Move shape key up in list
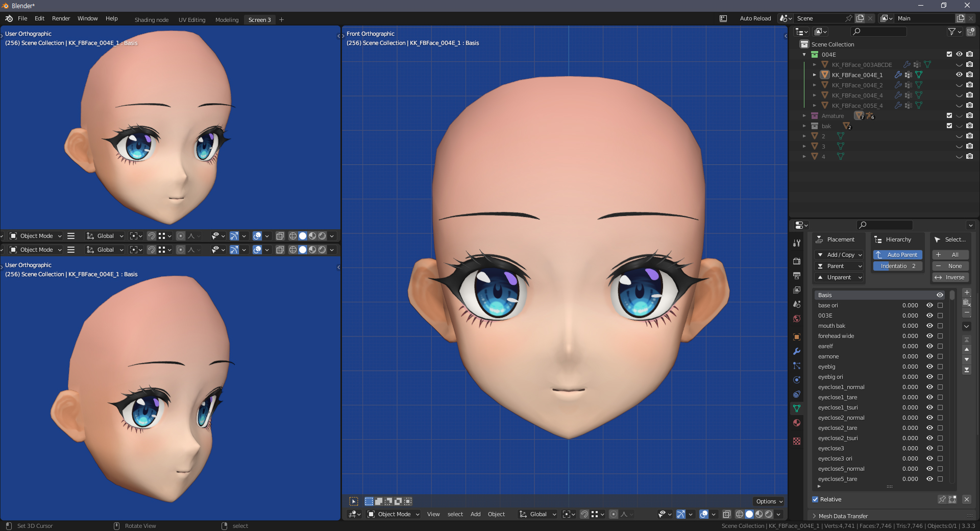 point(967,350)
